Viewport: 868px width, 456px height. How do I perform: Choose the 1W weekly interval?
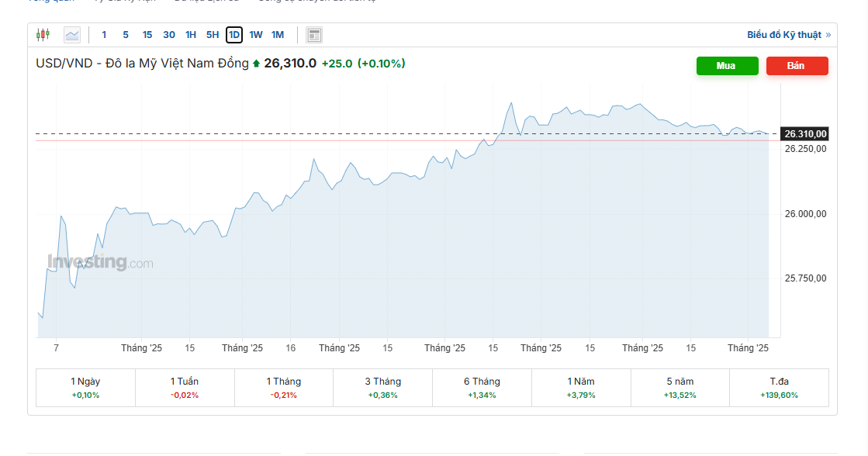pos(256,34)
